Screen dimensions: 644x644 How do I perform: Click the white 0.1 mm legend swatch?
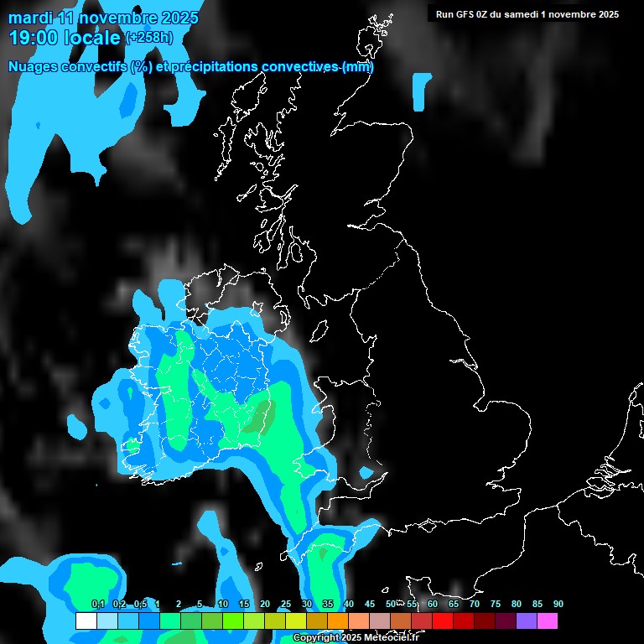coord(86,621)
